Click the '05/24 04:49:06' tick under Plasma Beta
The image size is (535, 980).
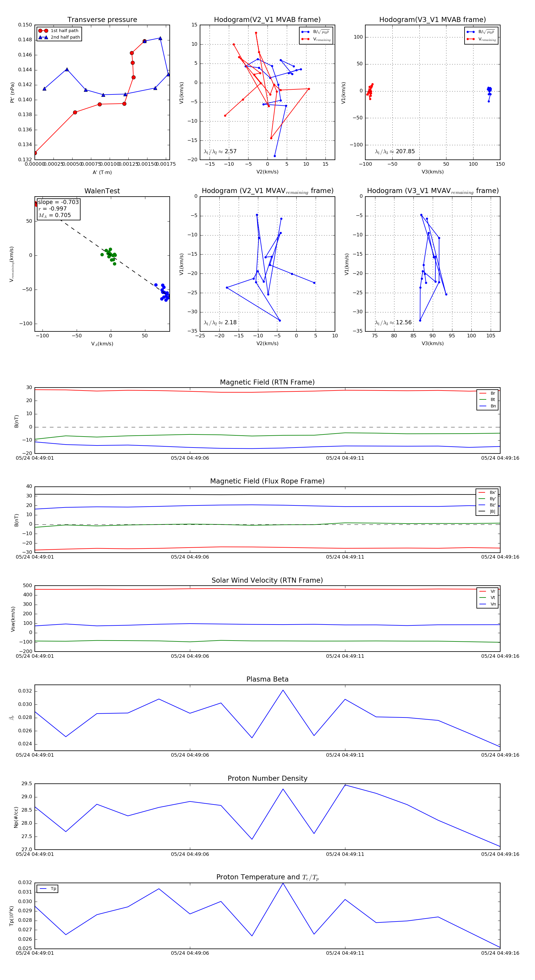[x=190, y=755]
